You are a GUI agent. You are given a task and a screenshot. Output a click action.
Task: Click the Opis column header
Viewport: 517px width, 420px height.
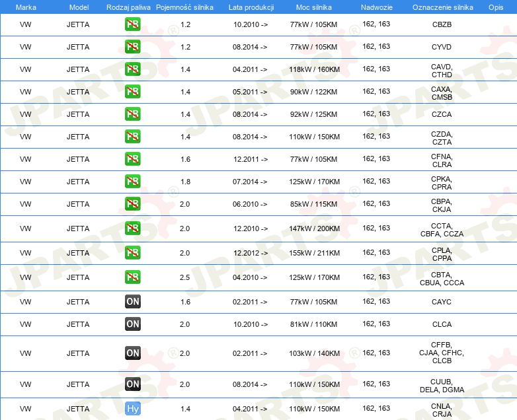pos(496,7)
